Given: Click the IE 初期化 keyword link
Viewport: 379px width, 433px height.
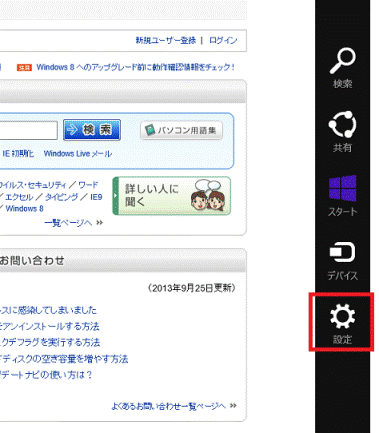Looking at the screenshot, I should (x=18, y=154).
